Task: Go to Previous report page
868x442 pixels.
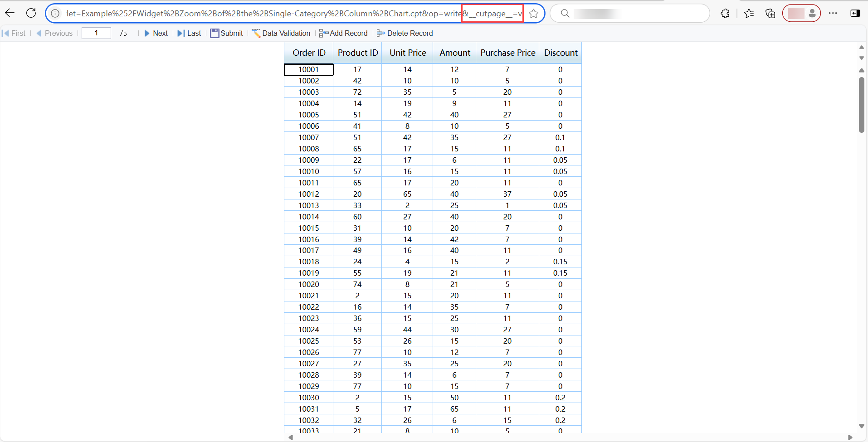Action: tap(54, 33)
